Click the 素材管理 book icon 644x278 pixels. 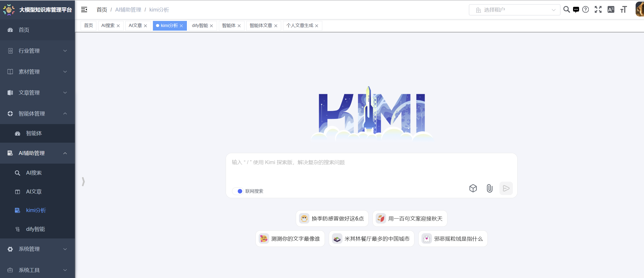pos(10,72)
